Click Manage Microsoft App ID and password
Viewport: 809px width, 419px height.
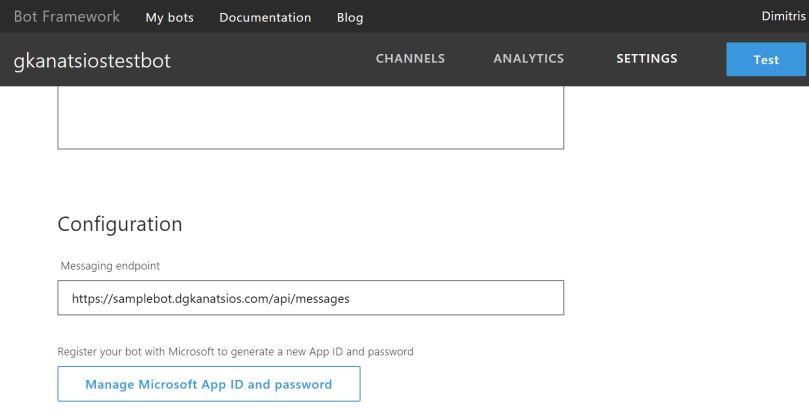click(208, 384)
